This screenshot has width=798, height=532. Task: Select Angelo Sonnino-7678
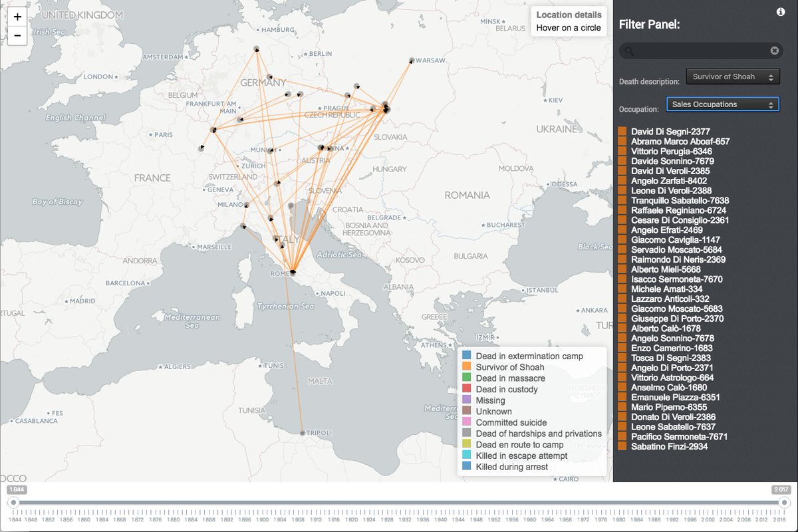(x=672, y=338)
